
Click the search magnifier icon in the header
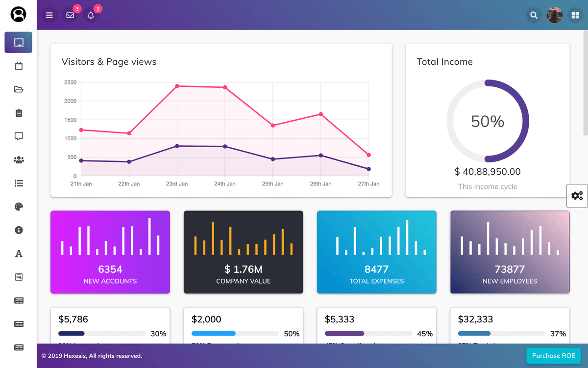click(x=534, y=15)
